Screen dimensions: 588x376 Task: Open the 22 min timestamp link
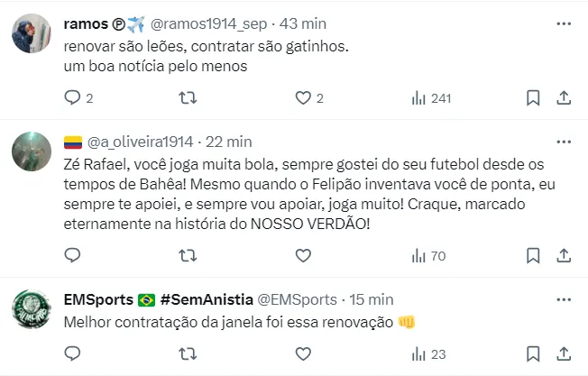[x=229, y=142]
